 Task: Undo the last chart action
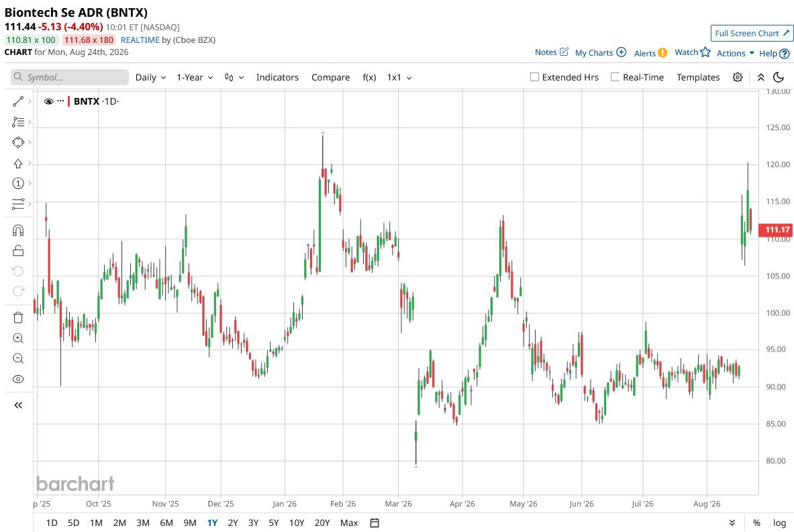click(17, 271)
